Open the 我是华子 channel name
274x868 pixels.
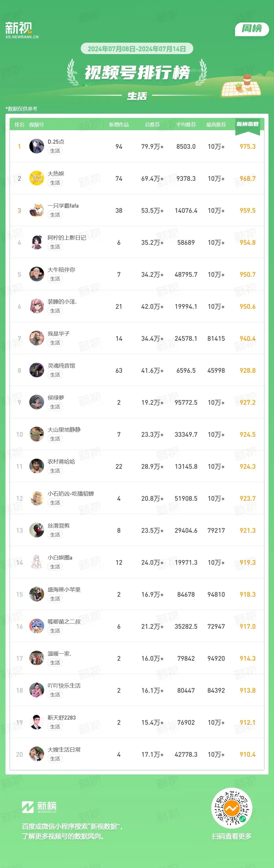[x=58, y=334]
